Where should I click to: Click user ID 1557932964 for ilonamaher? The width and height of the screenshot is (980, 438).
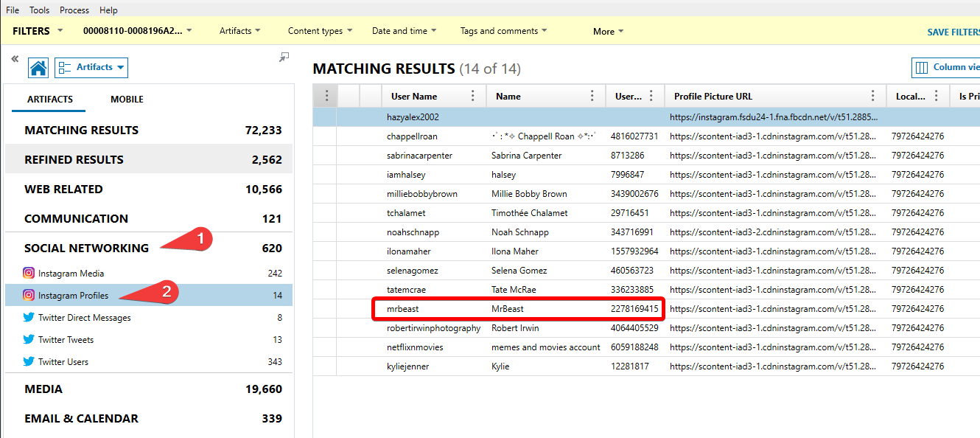[635, 251]
